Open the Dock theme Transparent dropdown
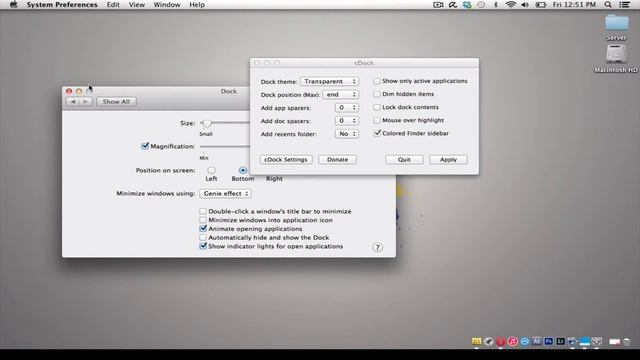This screenshot has width=640, height=360. pyautogui.click(x=329, y=81)
